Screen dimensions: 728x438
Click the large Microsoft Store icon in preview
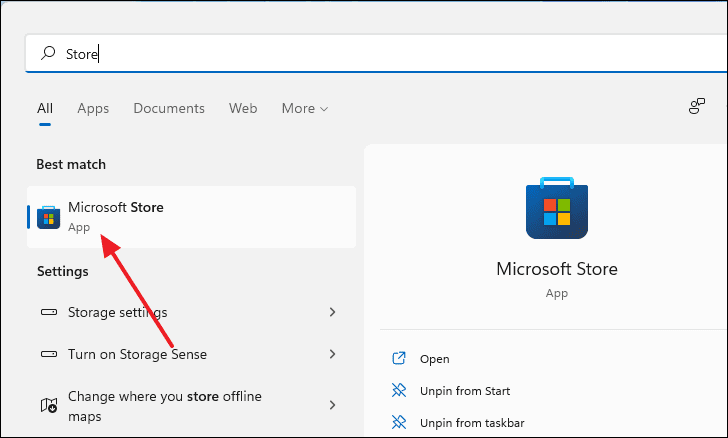[x=557, y=208]
